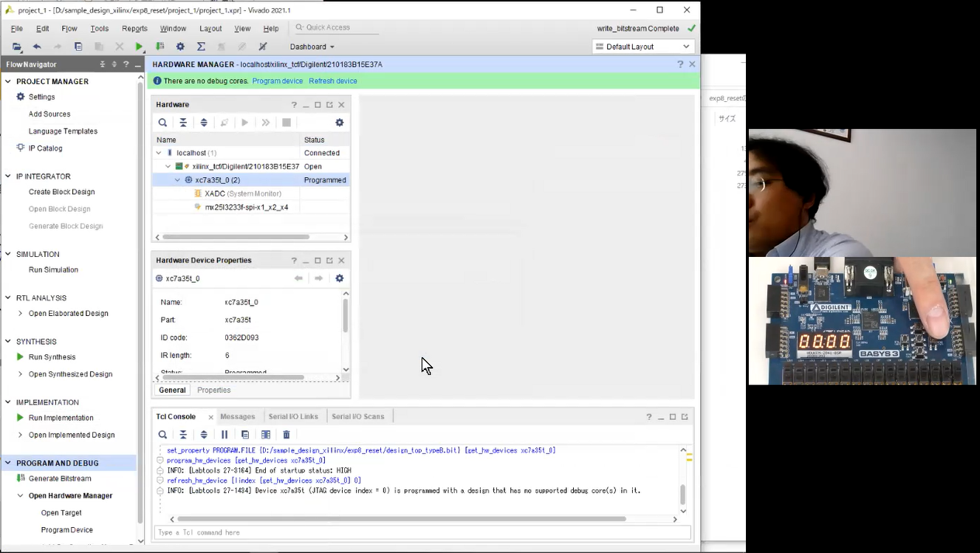The height and width of the screenshot is (553, 980).
Task: Open the Flow menu
Action: tap(69, 29)
